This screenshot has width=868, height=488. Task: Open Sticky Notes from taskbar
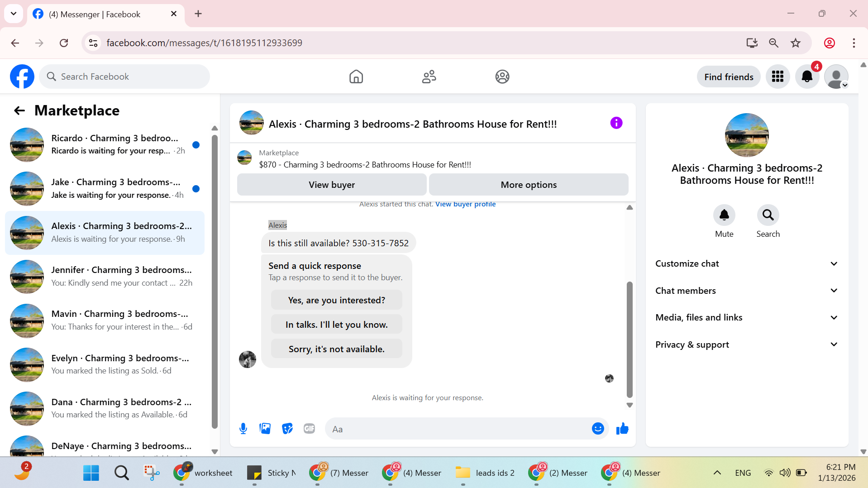(272, 473)
